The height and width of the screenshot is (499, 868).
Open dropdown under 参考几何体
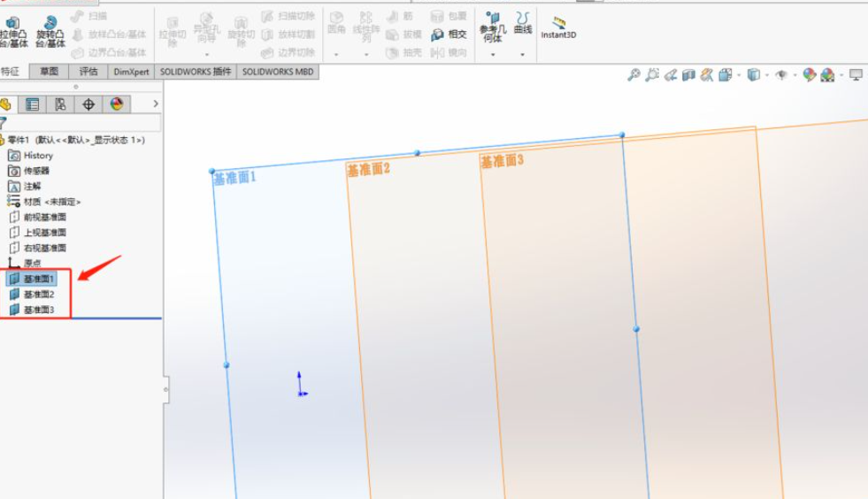(x=493, y=54)
